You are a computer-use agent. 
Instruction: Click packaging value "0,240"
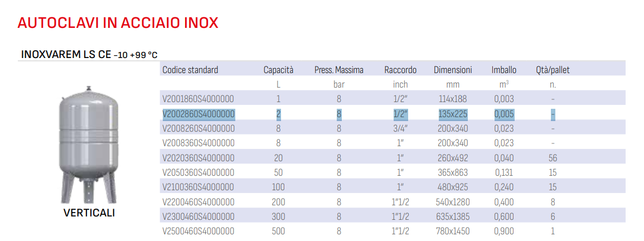click(x=504, y=187)
